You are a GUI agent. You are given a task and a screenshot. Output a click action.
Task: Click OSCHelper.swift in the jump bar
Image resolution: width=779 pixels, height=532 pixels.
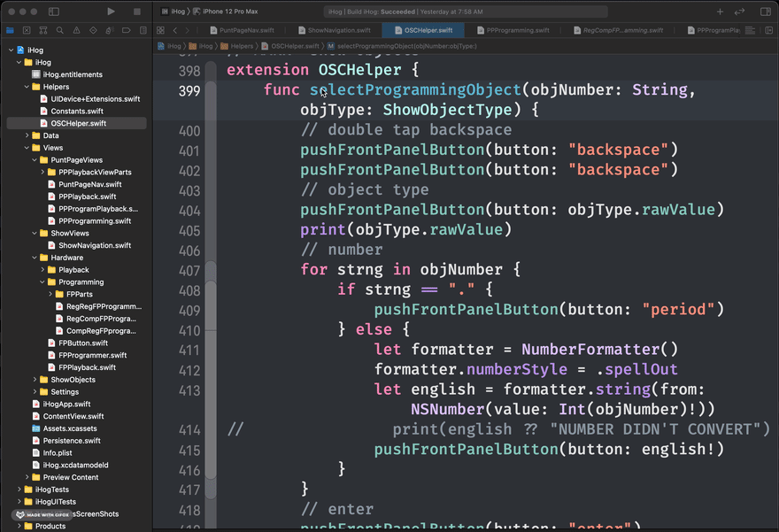coord(290,46)
